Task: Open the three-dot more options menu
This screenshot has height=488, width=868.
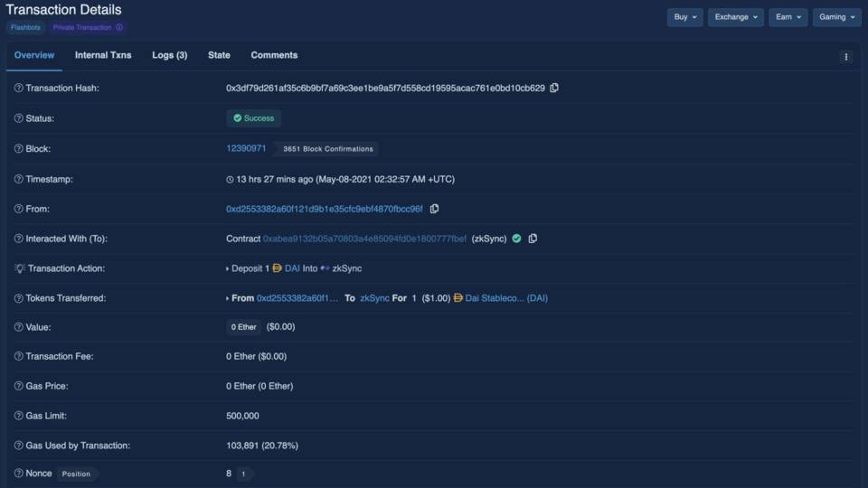Action: (x=846, y=56)
